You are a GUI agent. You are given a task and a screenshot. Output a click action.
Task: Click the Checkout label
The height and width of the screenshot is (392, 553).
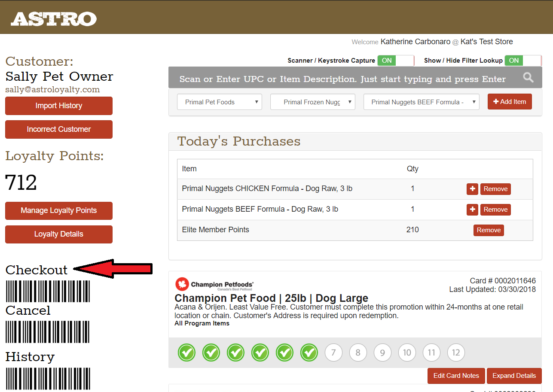pyautogui.click(x=37, y=270)
